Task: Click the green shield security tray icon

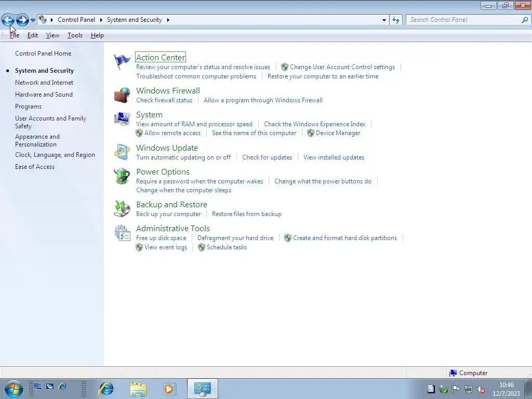Action: 444,389
